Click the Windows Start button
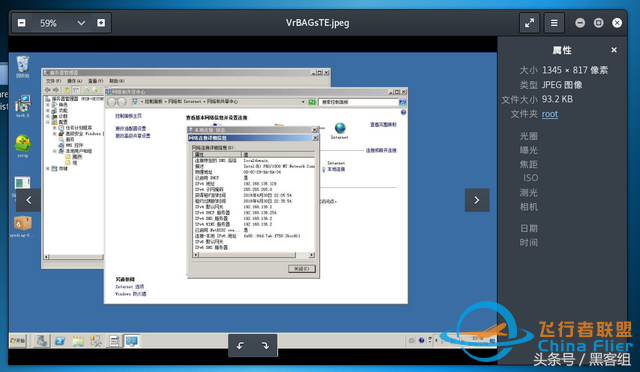 coord(18,341)
